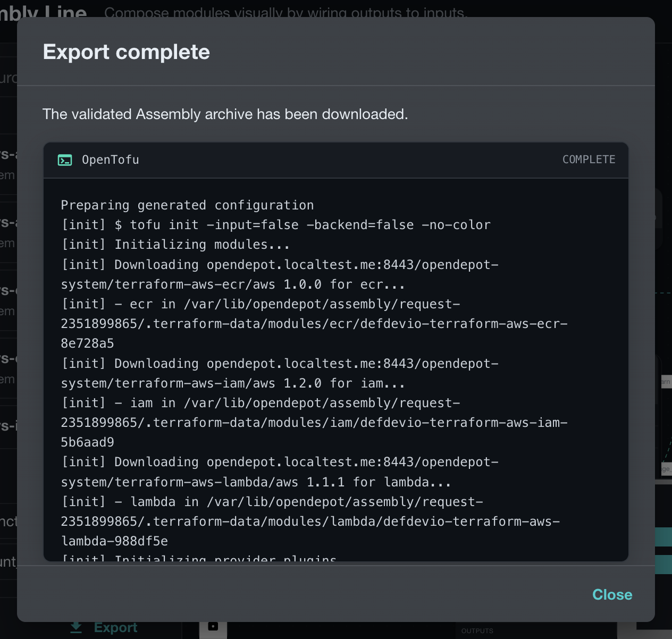The height and width of the screenshot is (639, 672).
Task: Click the Export button behind the dialog
Action: pos(104,628)
